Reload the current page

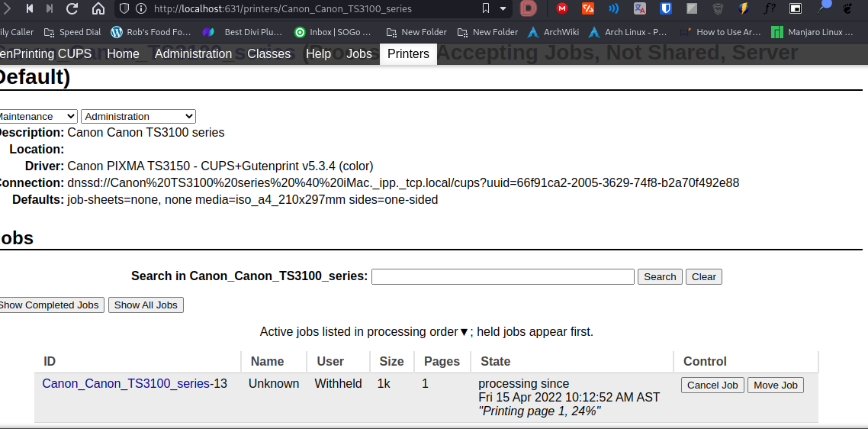tap(72, 8)
